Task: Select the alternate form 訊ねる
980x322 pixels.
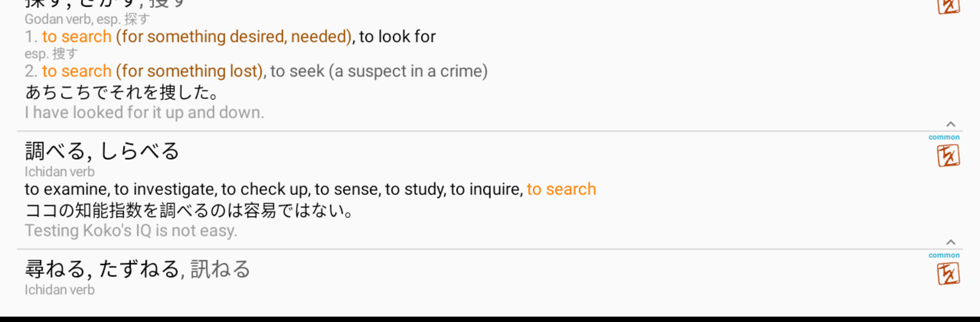Action: click(220, 269)
